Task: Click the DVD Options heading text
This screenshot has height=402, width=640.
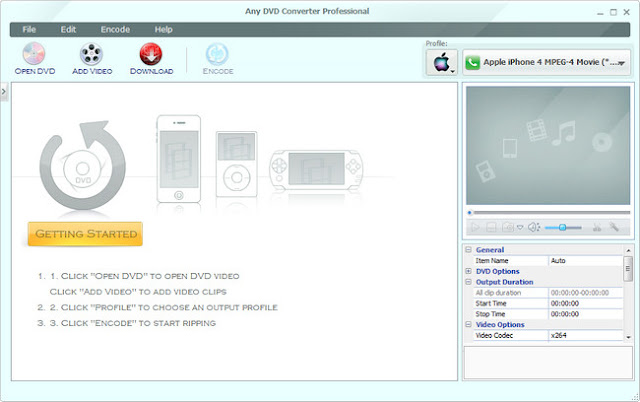Action: 497,271
